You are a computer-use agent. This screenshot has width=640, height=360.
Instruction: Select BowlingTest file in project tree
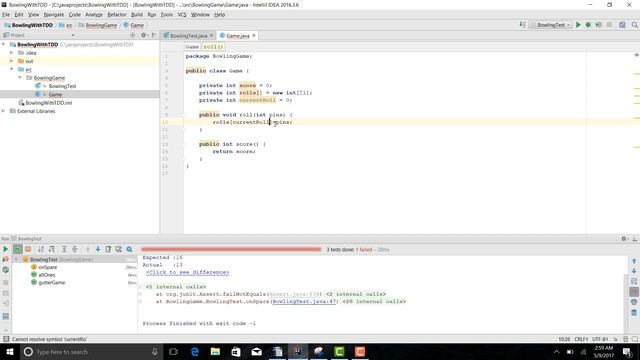tap(62, 86)
